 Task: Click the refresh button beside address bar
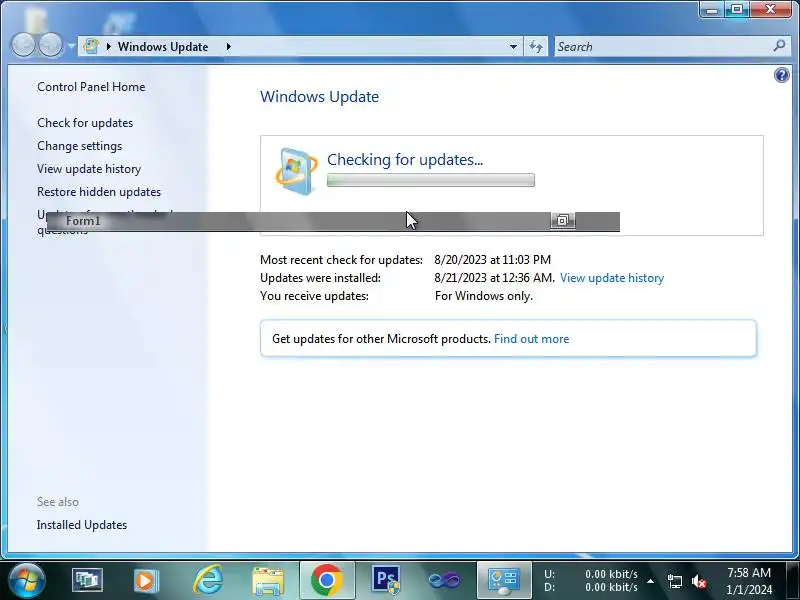(536, 46)
